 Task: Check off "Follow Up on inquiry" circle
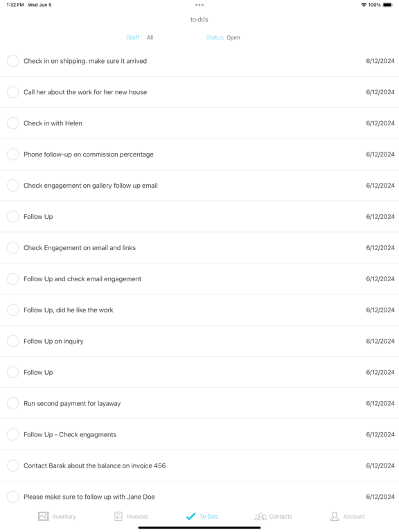point(13,341)
